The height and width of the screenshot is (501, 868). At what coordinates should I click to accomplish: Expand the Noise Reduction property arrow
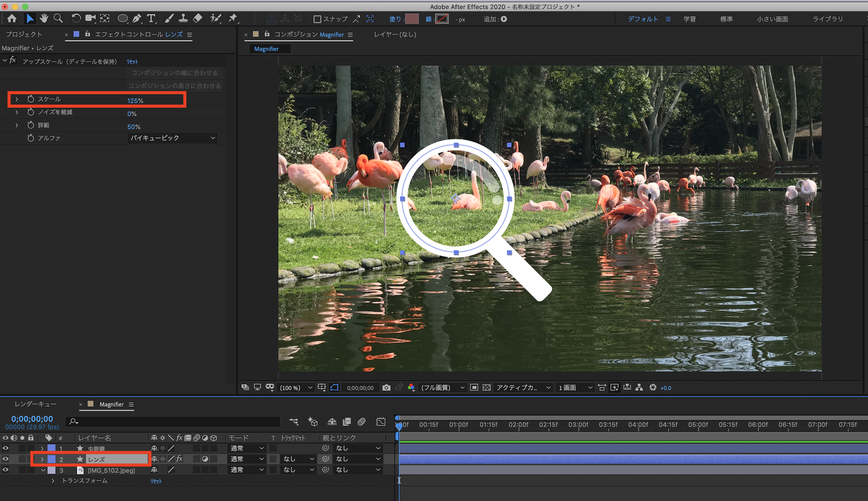(x=17, y=112)
